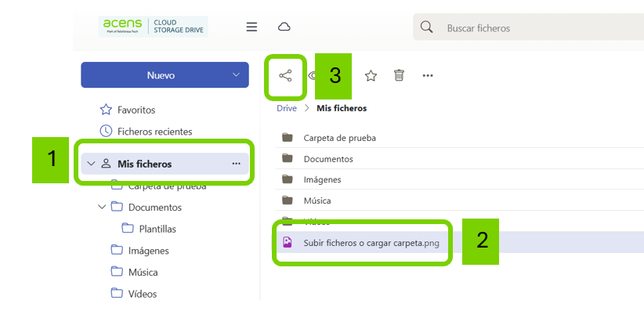
Task: Delete selected file with trash icon
Action: (x=399, y=75)
